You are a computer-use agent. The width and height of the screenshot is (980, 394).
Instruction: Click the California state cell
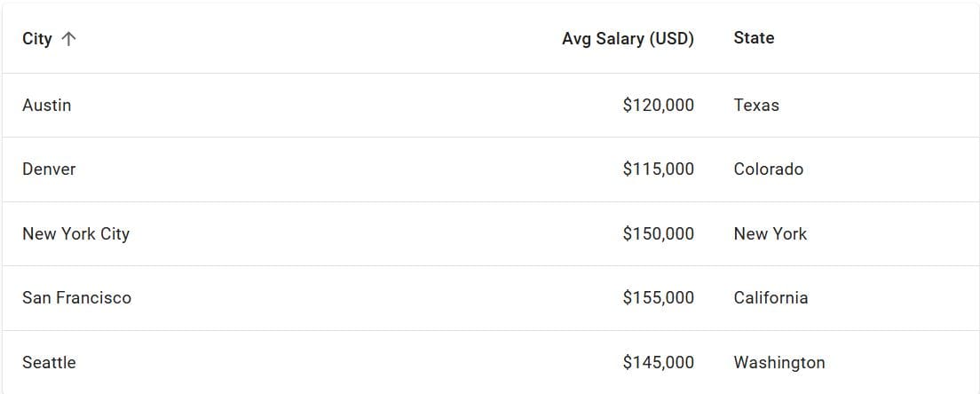[x=771, y=298]
